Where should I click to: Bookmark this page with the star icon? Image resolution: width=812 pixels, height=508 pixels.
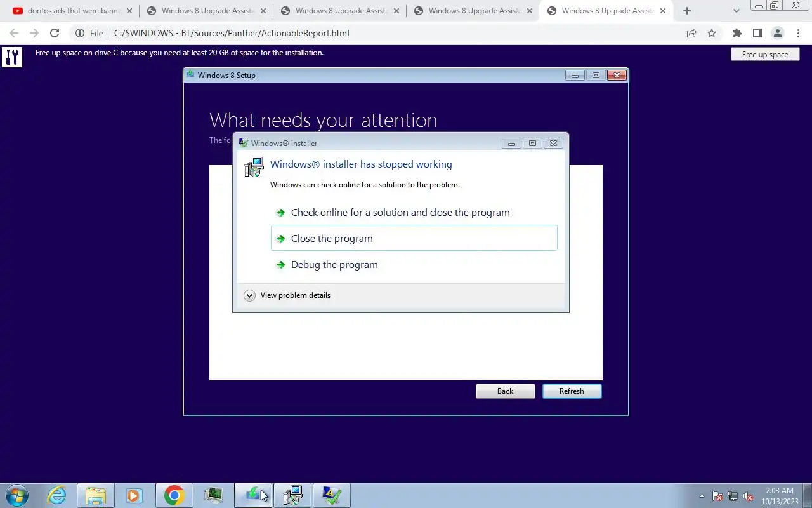(x=712, y=33)
